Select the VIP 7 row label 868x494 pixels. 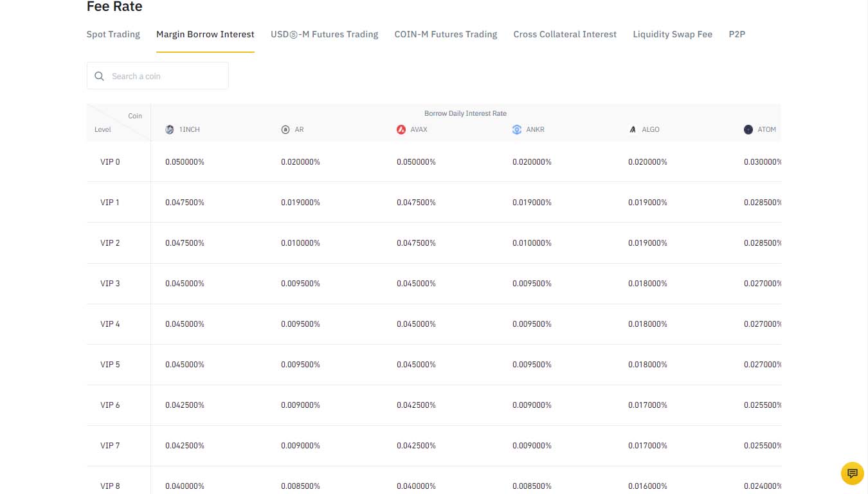(110, 446)
